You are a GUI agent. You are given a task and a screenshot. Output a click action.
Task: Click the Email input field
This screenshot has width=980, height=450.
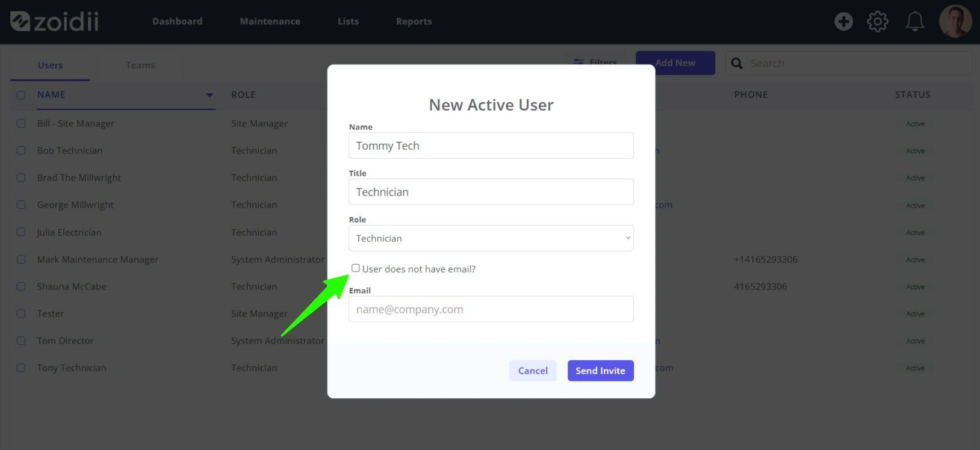tap(491, 309)
